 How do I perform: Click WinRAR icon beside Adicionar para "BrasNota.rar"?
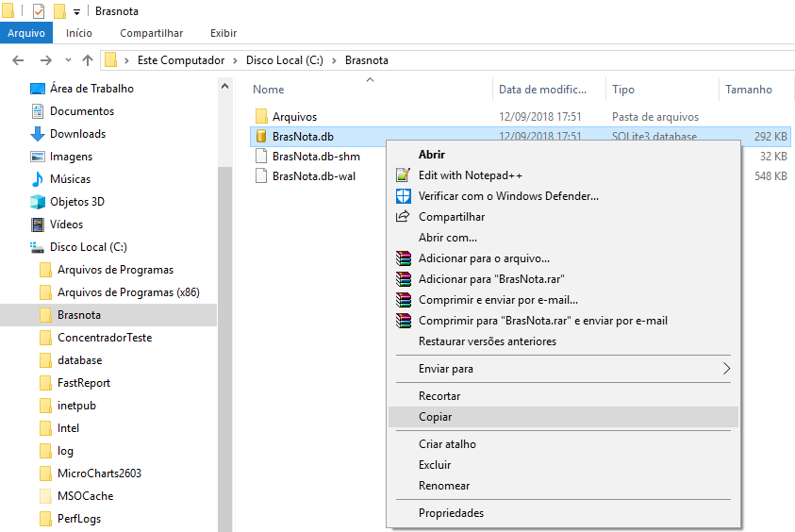click(x=404, y=279)
